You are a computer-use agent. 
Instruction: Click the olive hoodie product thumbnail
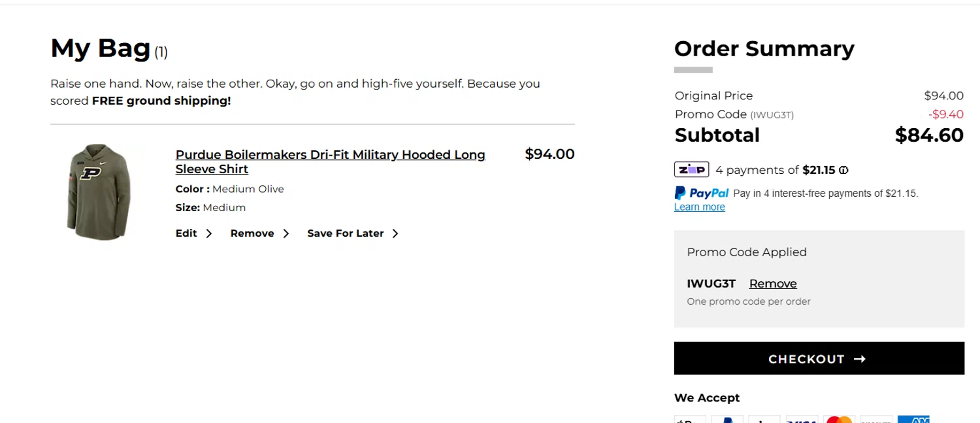click(x=99, y=192)
